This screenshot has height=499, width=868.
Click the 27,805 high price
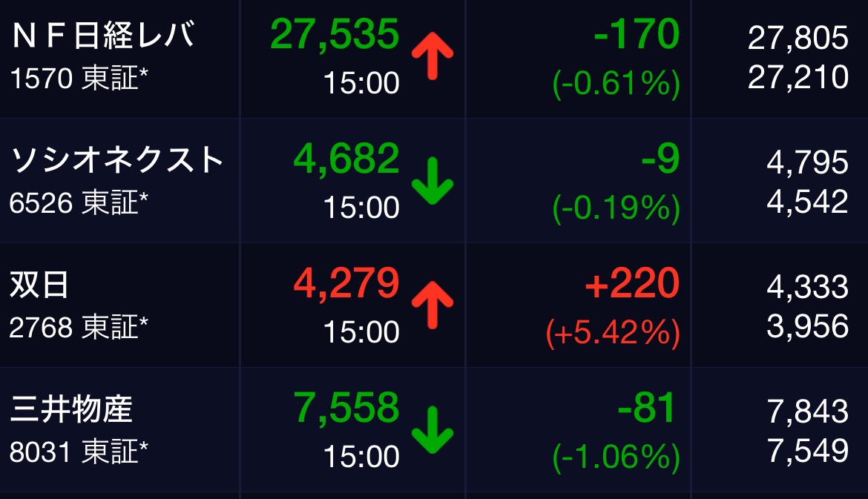click(x=798, y=38)
